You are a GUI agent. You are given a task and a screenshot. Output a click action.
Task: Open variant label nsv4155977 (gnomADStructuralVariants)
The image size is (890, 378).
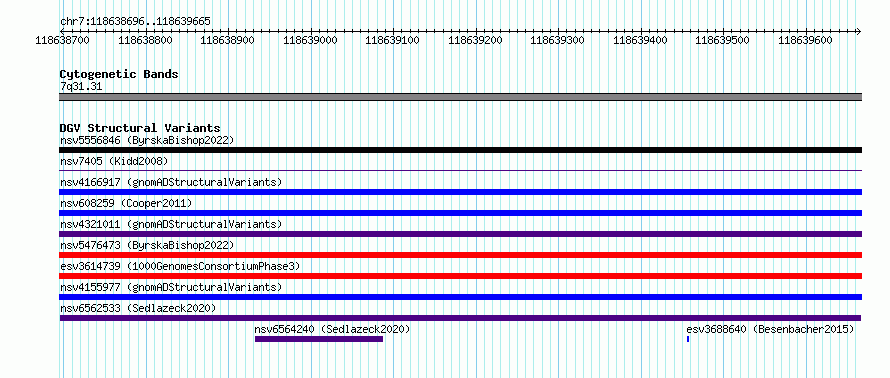tap(171, 287)
